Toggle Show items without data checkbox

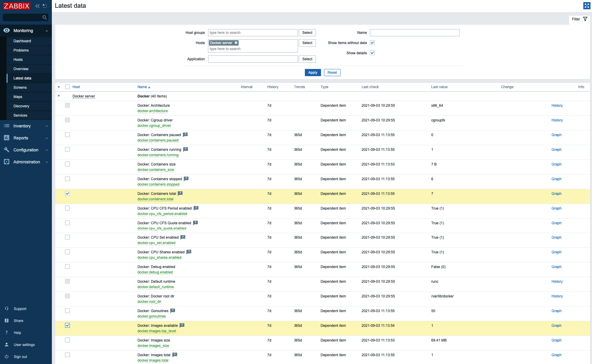coord(372,43)
